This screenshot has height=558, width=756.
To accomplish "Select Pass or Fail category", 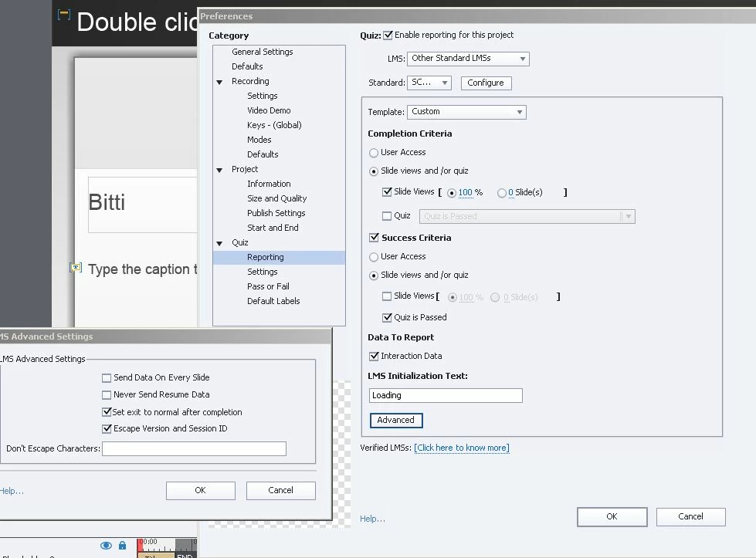I will pos(268,286).
